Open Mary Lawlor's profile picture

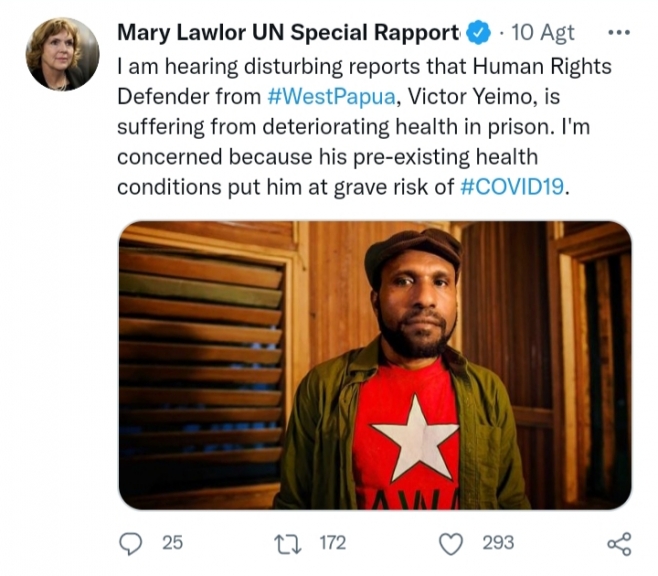click(x=62, y=54)
